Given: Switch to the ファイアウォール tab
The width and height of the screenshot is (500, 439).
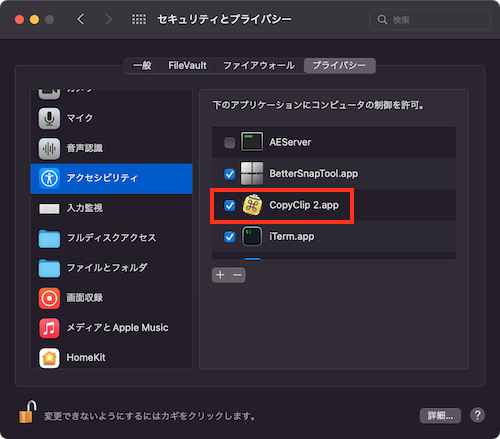Looking at the screenshot, I should coord(259,66).
